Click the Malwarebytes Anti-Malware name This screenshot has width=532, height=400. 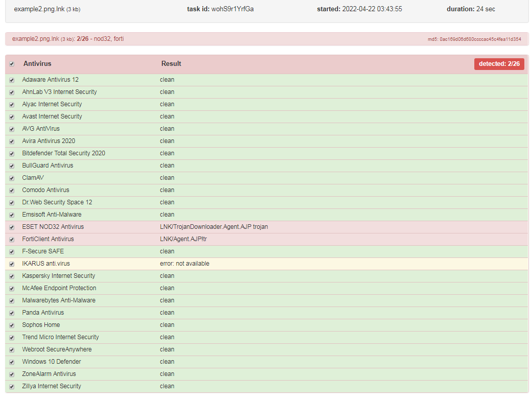pos(59,300)
